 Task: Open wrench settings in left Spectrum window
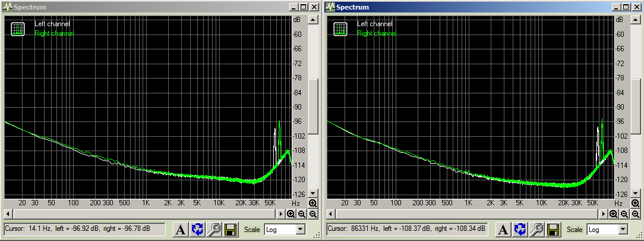pyautogui.click(x=213, y=230)
